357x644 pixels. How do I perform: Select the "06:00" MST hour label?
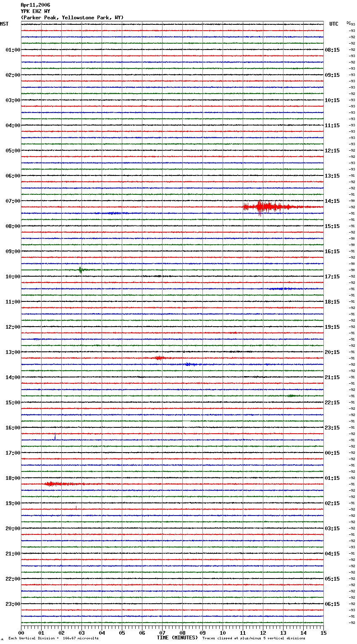[13, 176]
